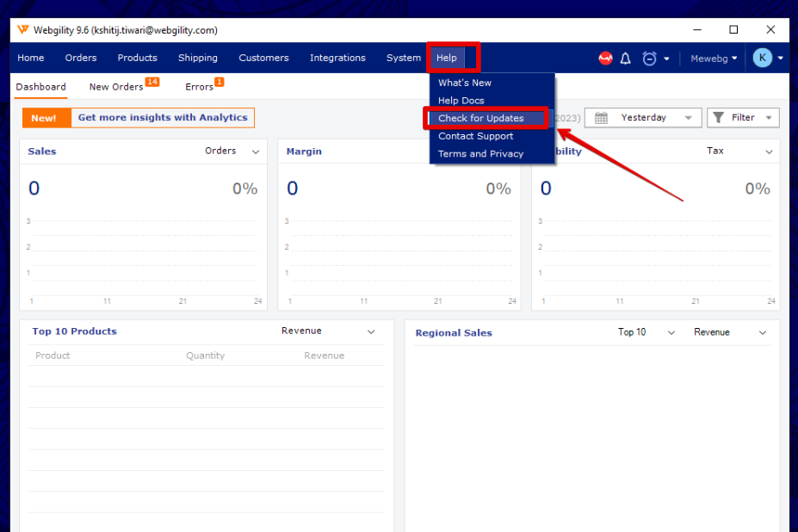Click the Webgility logo icon in title bar
The width and height of the screenshot is (798, 532).
tap(23, 29)
